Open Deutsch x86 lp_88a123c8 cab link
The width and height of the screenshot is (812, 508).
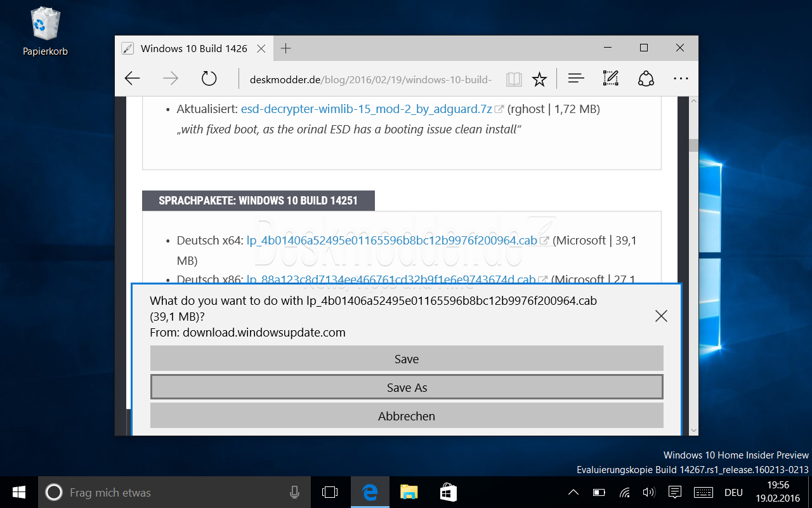[391, 279]
